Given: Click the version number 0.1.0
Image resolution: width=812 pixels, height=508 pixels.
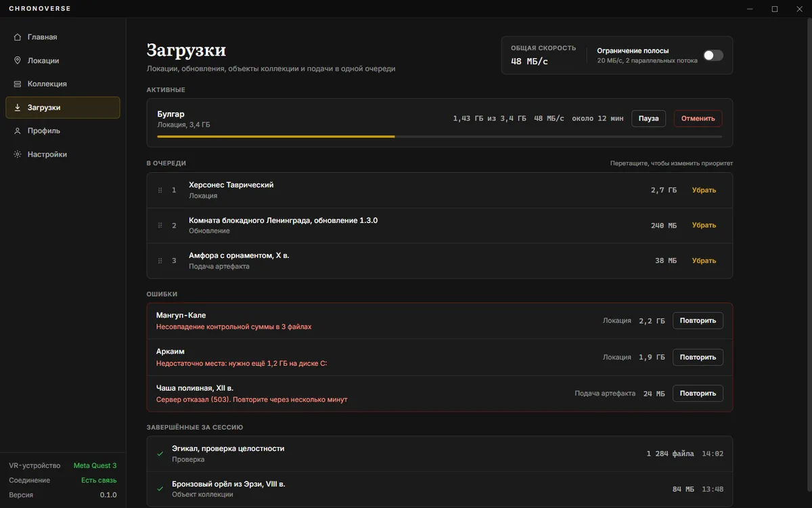Looking at the screenshot, I should (x=108, y=495).
